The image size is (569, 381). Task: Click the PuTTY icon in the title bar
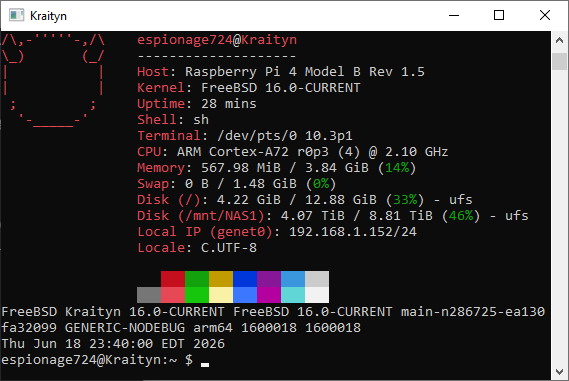tap(16, 15)
